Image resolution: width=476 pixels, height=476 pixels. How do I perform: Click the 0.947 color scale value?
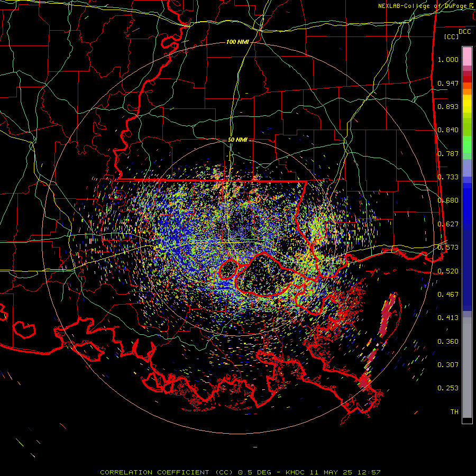(448, 83)
